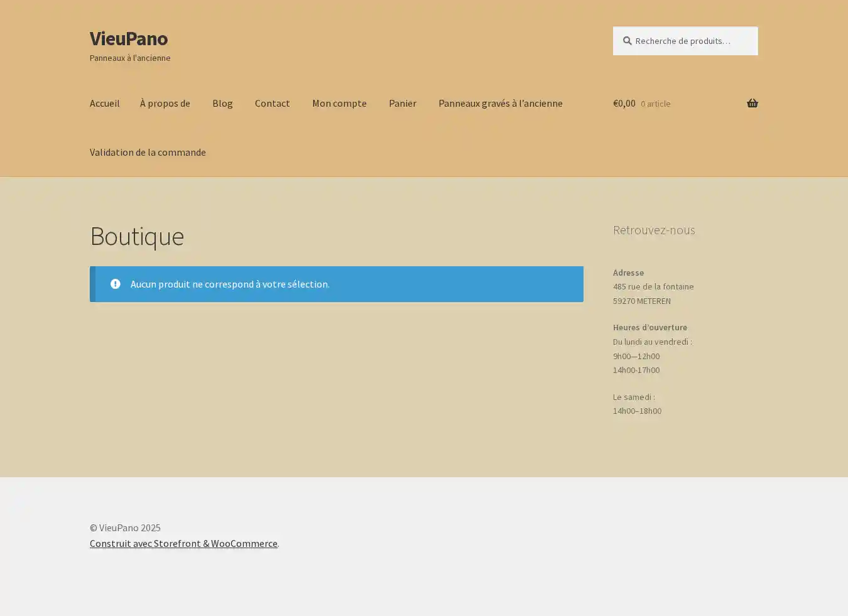Open Panneaux gravés à l'ancienne
848x616 pixels.
point(500,103)
